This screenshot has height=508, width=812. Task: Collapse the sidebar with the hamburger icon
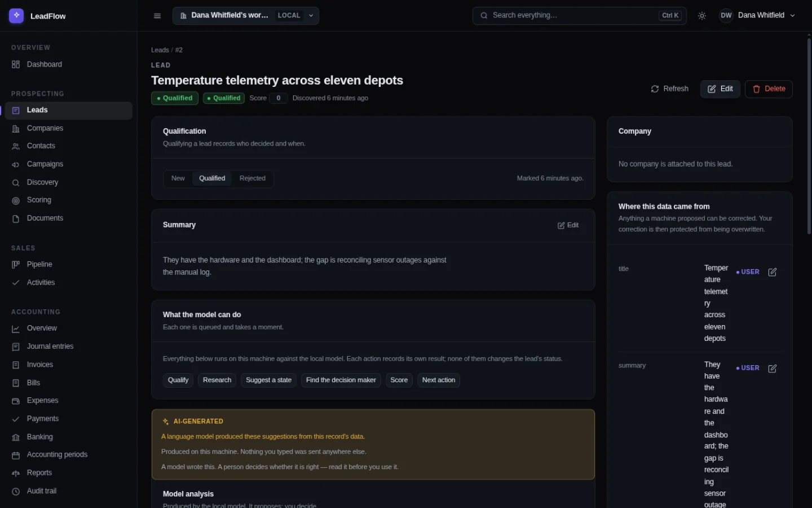pos(157,16)
